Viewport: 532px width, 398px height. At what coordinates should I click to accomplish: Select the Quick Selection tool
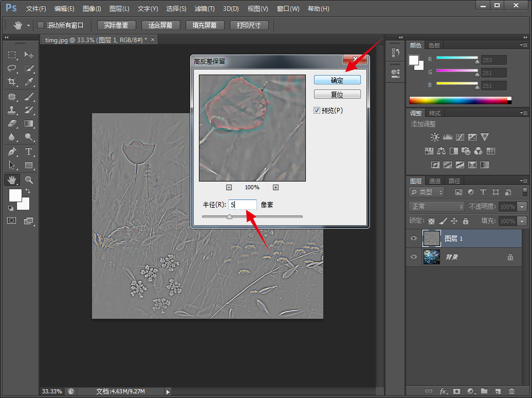point(29,68)
